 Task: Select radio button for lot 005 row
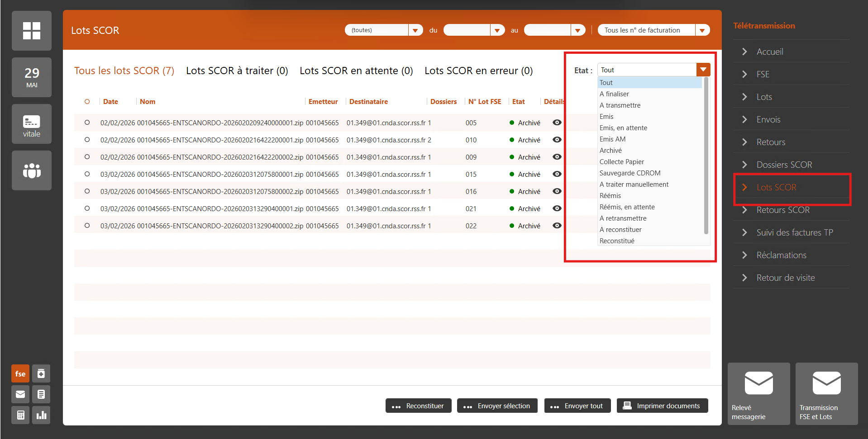click(x=87, y=123)
